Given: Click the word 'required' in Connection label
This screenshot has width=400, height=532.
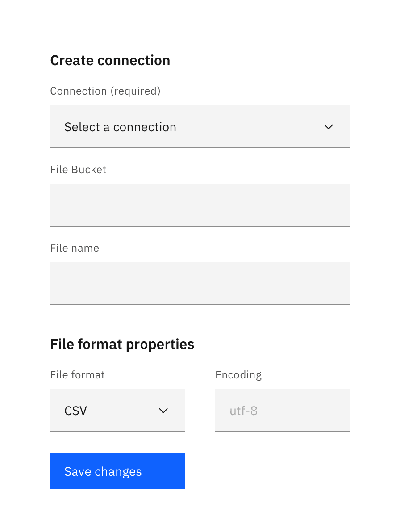Looking at the screenshot, I should (x=135, y=91).
